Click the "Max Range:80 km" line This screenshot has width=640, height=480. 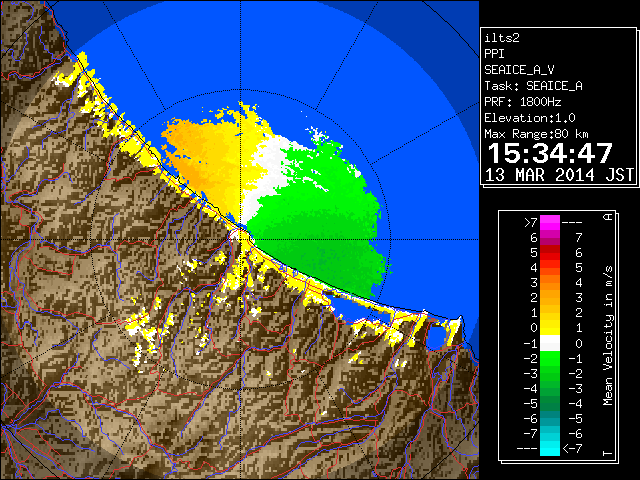536,134
